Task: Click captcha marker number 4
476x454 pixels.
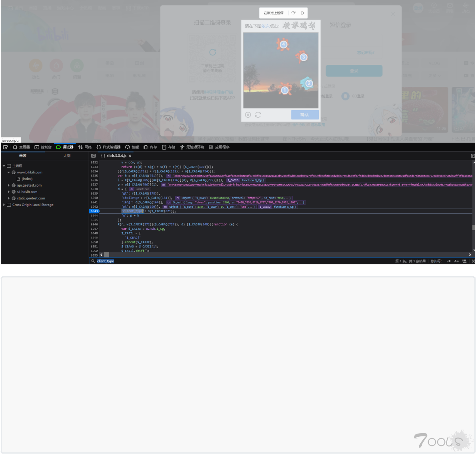Action: point(283,44)
